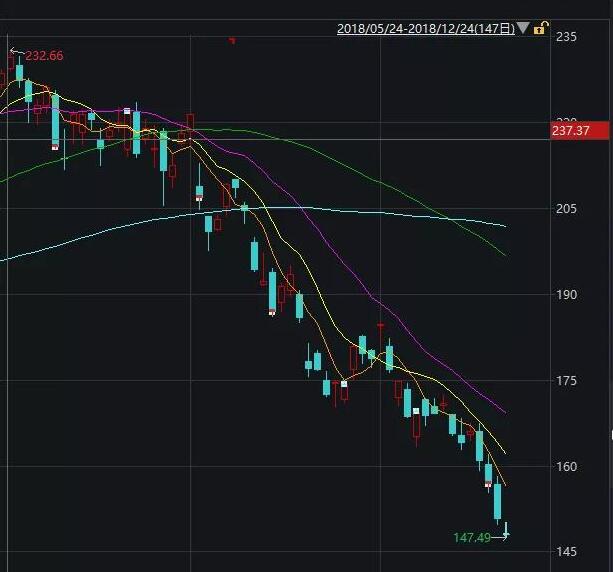Click the yellow padlock icon
Screen dimensions: 613x572
pos(539,28)
